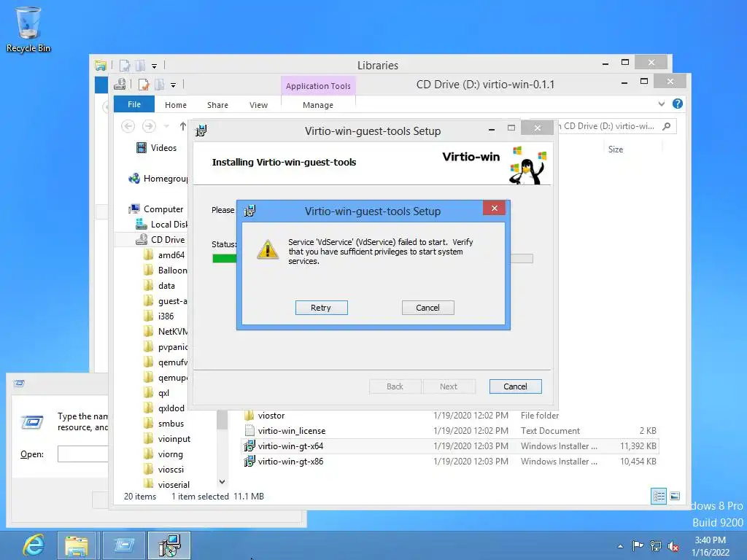
Task: Select CD Drive in the navigation pane
Action: [160, 239]
